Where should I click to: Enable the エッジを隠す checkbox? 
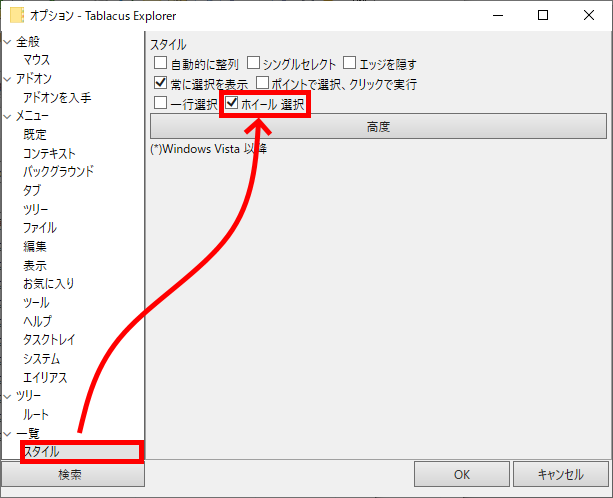[x=350, y=63]
